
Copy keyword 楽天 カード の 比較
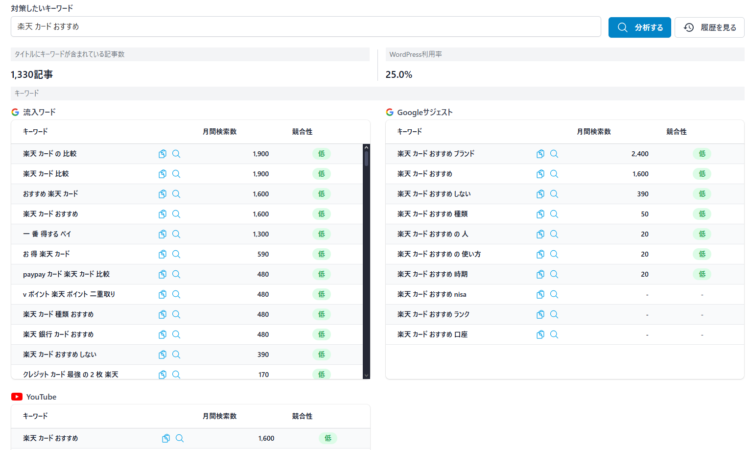pos(163,154)
